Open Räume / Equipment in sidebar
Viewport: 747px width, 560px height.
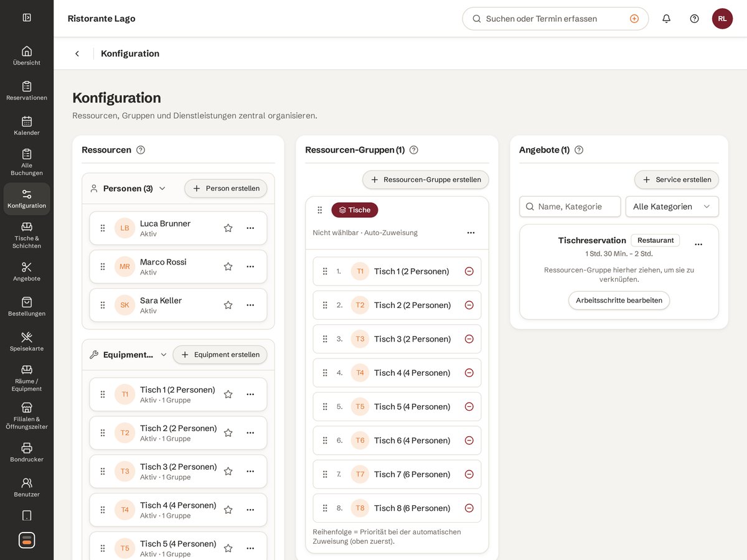(x=27, y=378)
